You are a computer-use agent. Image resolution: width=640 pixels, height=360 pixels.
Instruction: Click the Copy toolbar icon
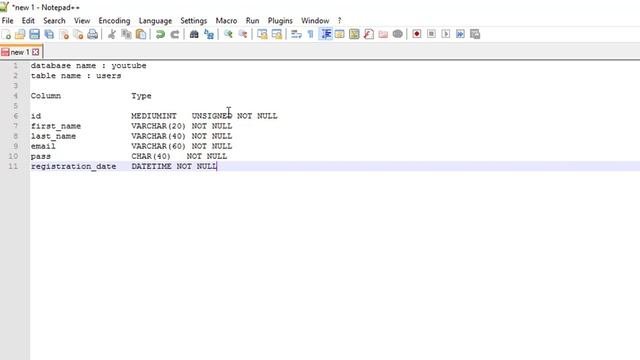(x=126, y=34)
